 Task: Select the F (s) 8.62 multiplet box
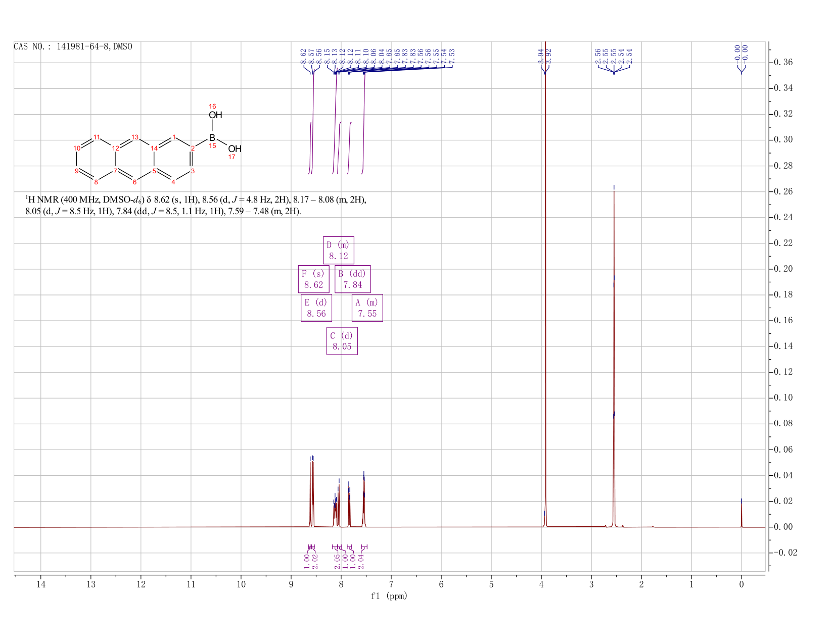pyautogui.click(x=313, y=279)
